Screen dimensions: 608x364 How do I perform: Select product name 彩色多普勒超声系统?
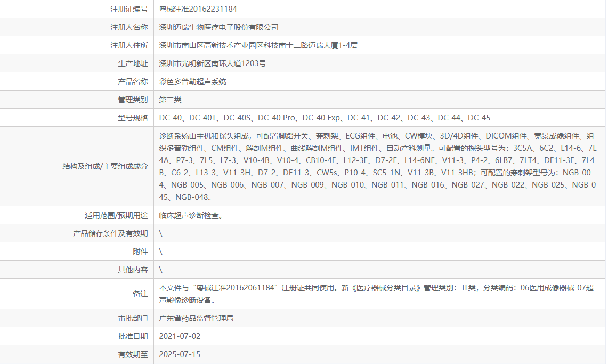pos(192,82)
